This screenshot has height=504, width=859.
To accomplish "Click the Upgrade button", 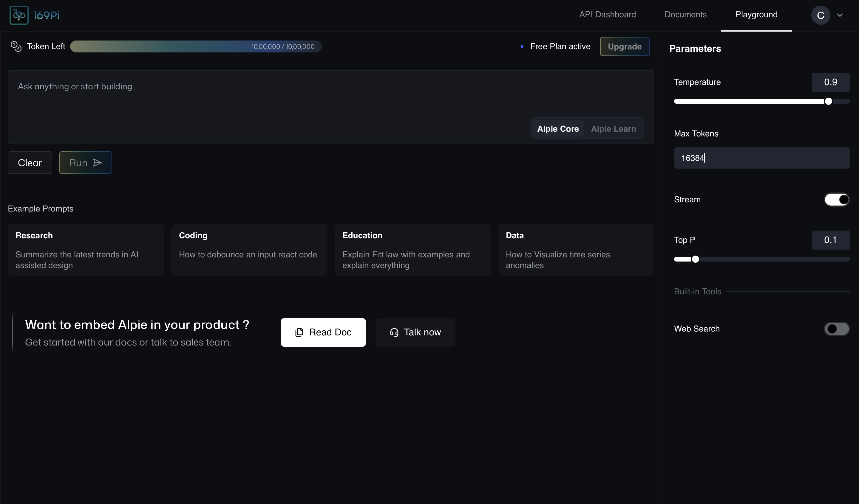I will point(625,47).
